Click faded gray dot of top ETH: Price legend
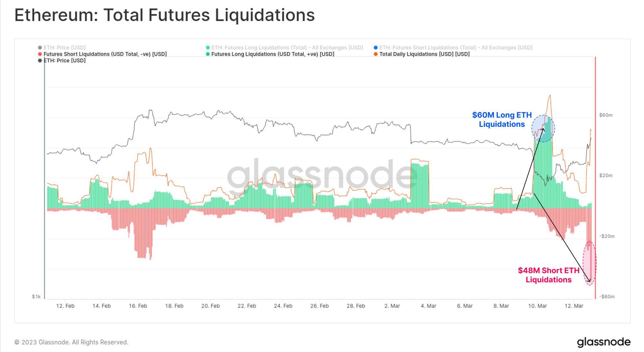This screenshot has height=352, width=644. pos(40,48)
